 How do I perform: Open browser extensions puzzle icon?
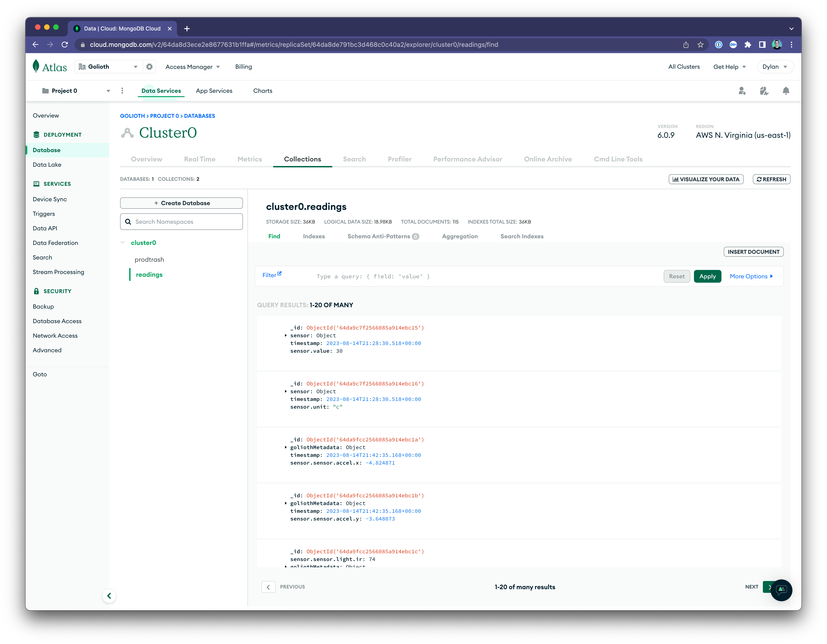(748, 45)
